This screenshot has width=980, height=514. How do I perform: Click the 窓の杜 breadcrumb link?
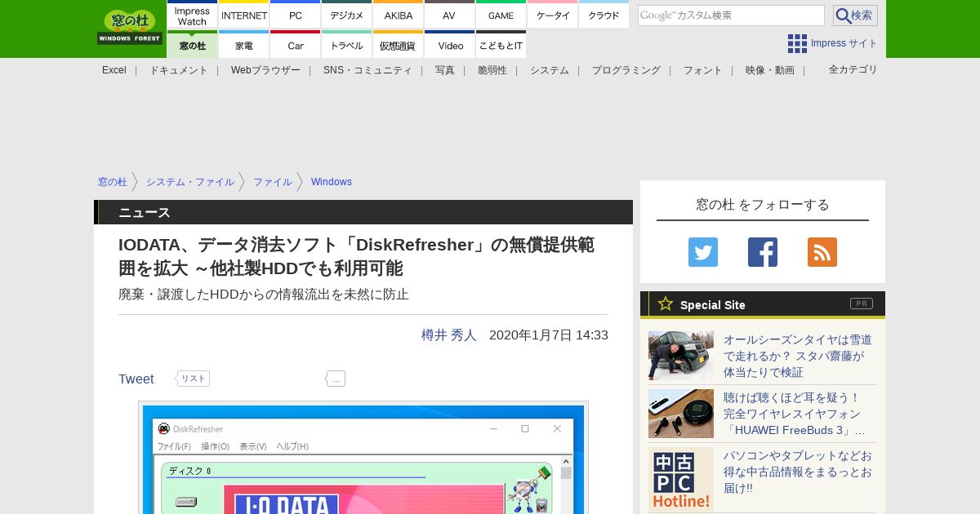point(113,182)
